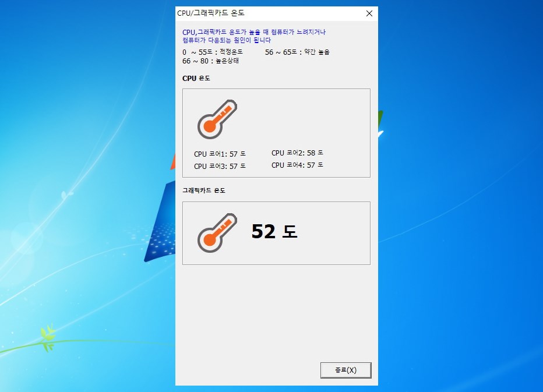The width and height of the screenshot is (543, 392).
Task: Click the 0 ~ 55도 : 적정온도 legend
Action: [x=213, y=52]
